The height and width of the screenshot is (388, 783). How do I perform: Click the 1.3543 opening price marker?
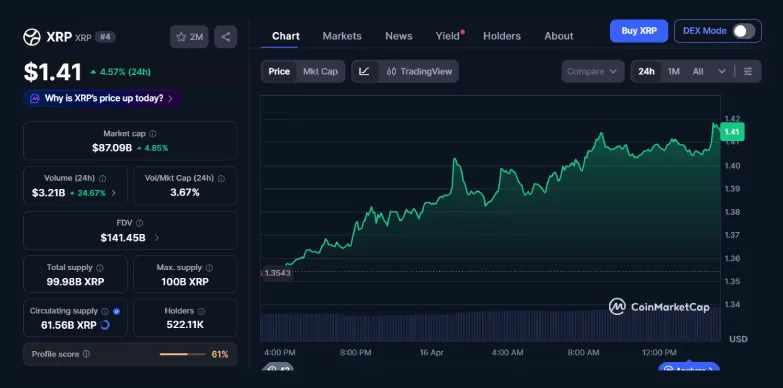(x=277, y=273)
